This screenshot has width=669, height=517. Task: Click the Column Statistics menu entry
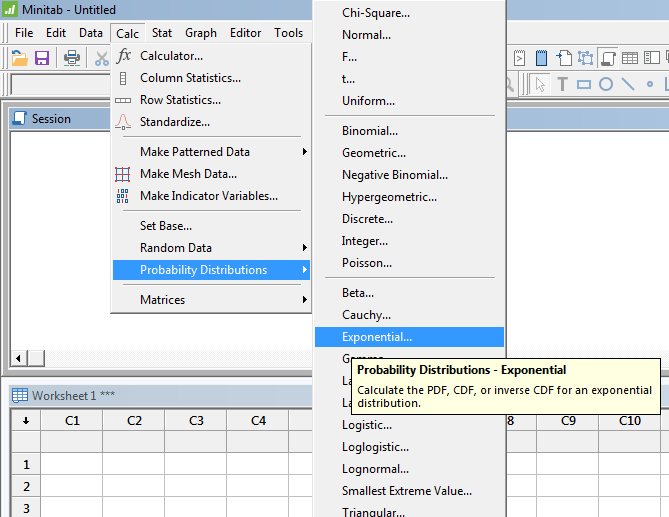click(x=190, y=78)
